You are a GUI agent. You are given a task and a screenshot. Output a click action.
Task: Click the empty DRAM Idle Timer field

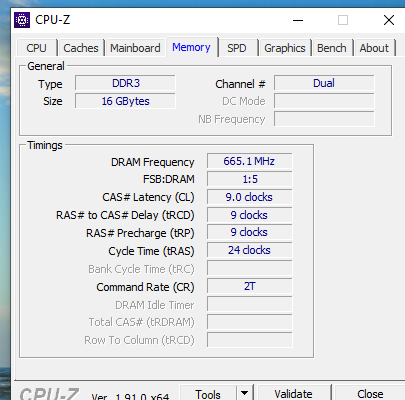249,304
